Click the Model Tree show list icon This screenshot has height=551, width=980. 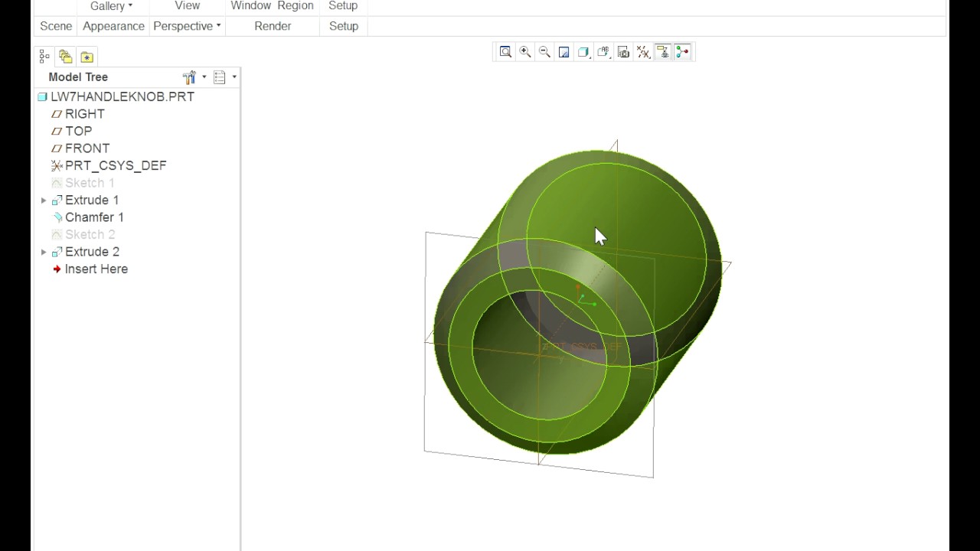tap(220, 77)
